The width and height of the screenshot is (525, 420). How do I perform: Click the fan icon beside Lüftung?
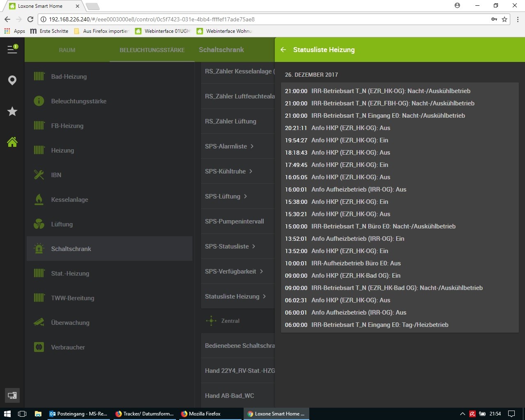(x=39, y=224)
